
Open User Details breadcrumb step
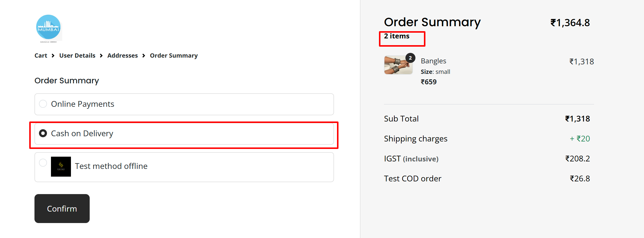pos(77,56)
